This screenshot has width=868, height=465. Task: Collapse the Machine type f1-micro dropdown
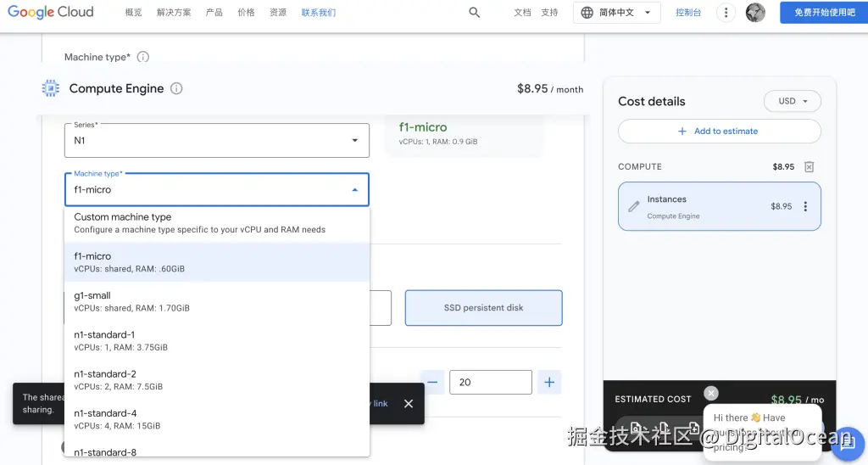216,189
